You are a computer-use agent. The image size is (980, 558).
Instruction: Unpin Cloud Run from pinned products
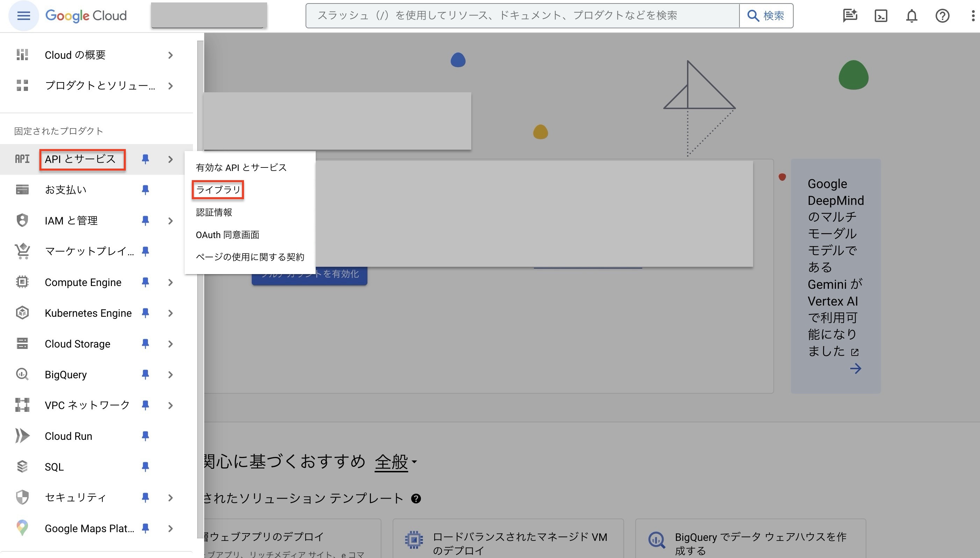(x=145, y=436)
